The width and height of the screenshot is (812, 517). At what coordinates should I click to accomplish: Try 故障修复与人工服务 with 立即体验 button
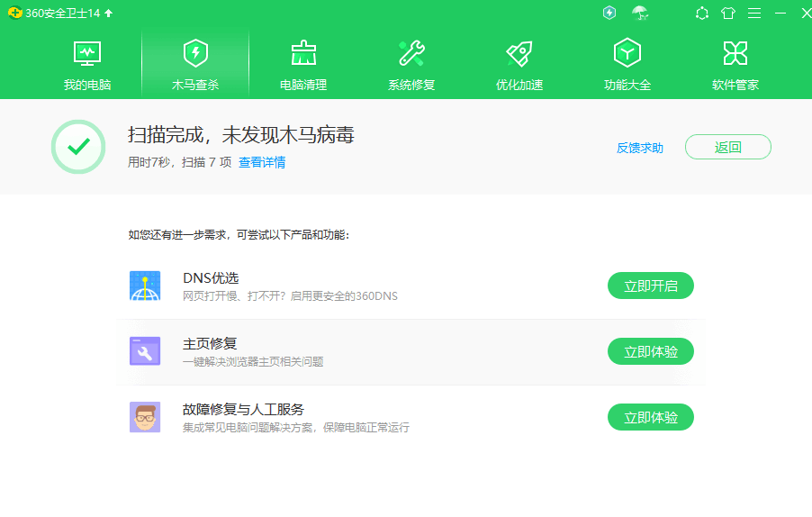click(650, 417)
